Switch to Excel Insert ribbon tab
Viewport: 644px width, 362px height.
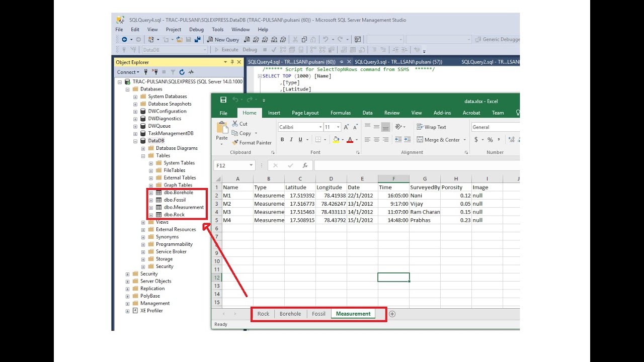pos(274,113)
